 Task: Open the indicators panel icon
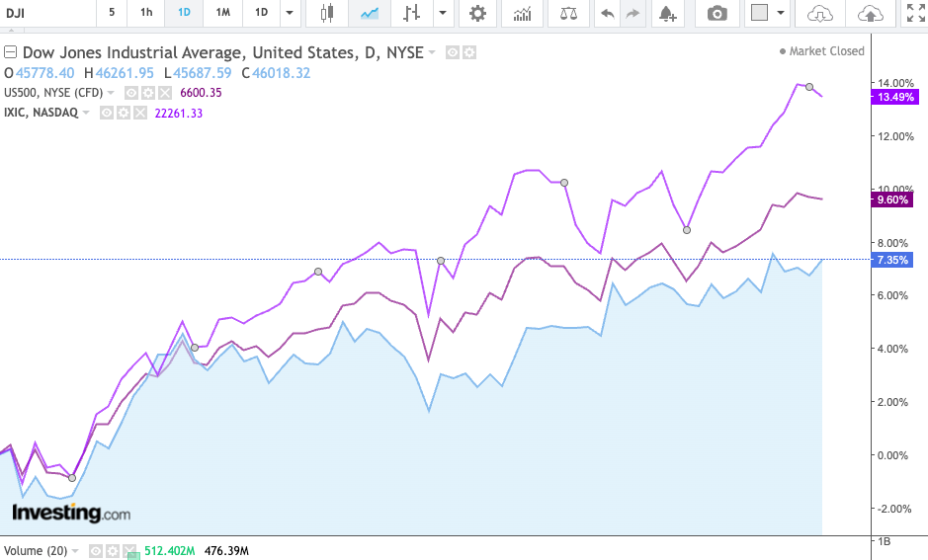point(522,13)
